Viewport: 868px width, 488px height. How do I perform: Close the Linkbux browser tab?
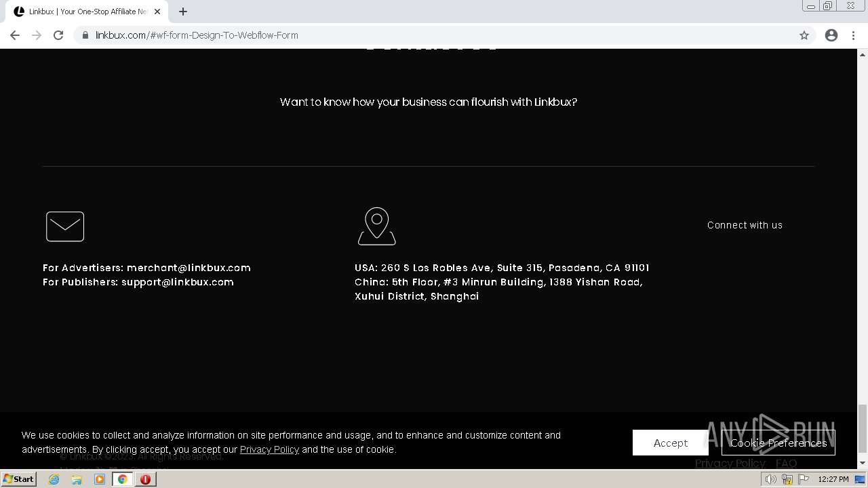(157, 12)
